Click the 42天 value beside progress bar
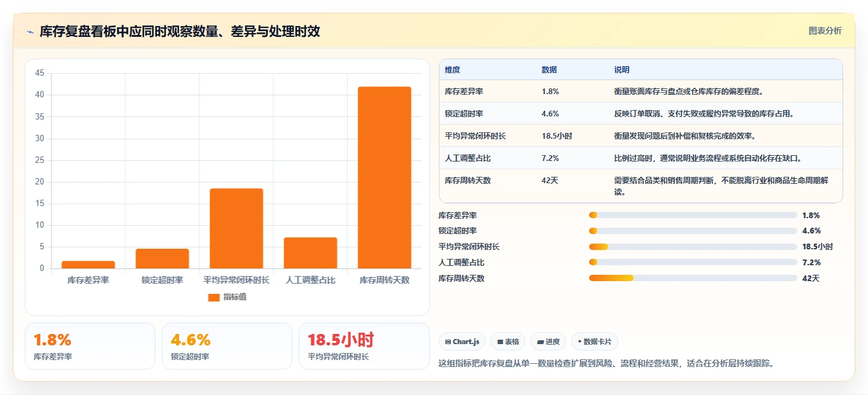Image resolution: width=868 pixels, height=395 pixels. pos(811,278)
